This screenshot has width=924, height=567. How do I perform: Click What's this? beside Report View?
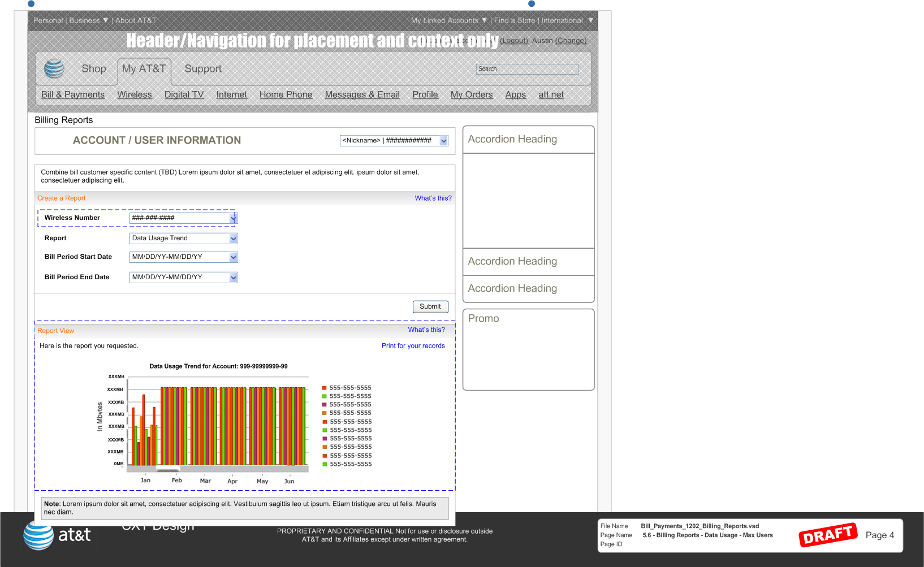426,330
